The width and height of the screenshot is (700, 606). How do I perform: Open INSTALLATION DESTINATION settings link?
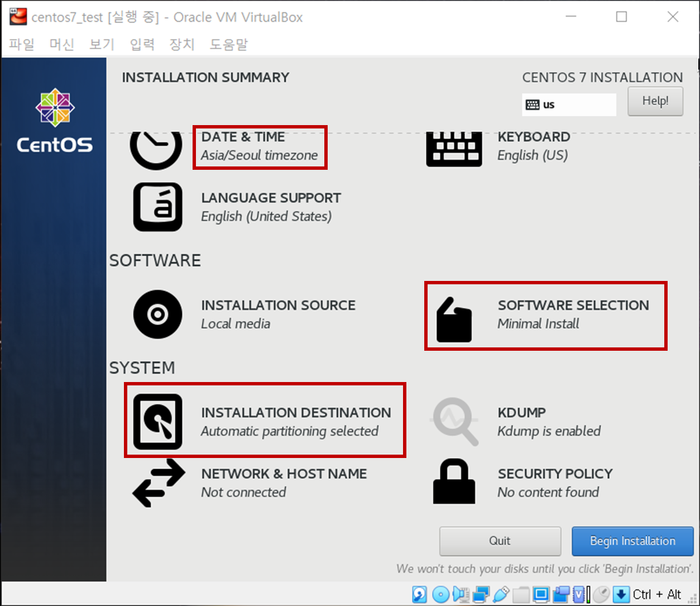point(296,412)
